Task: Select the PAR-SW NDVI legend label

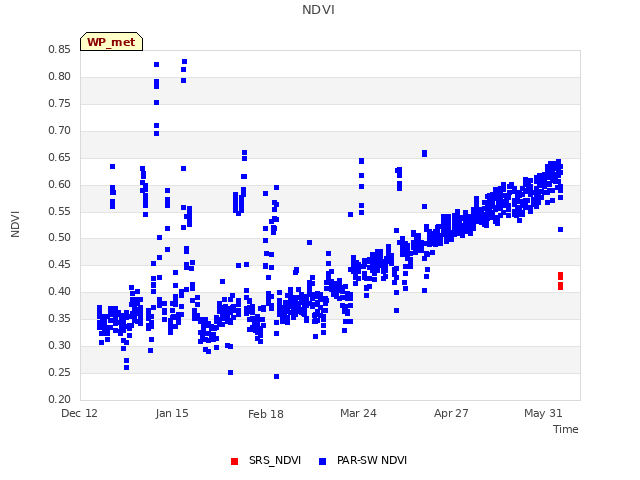Action: click(372, 460)
